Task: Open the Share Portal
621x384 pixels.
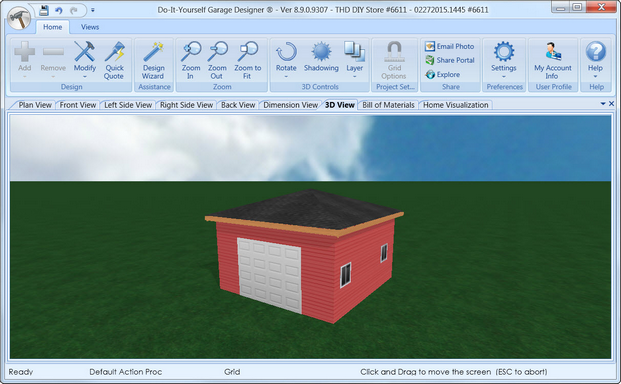Action: pyautogui.click(x=450, y=60)
